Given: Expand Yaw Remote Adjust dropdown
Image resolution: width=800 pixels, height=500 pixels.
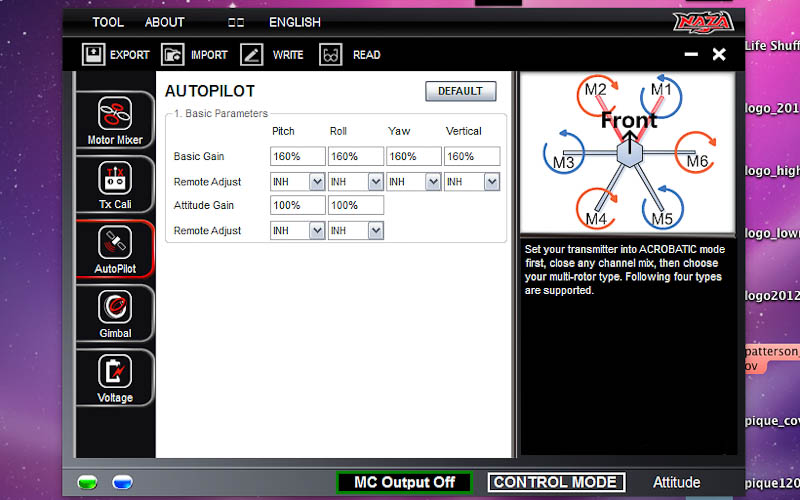Looking at the screenshot, I should click(x=433, y=182).
